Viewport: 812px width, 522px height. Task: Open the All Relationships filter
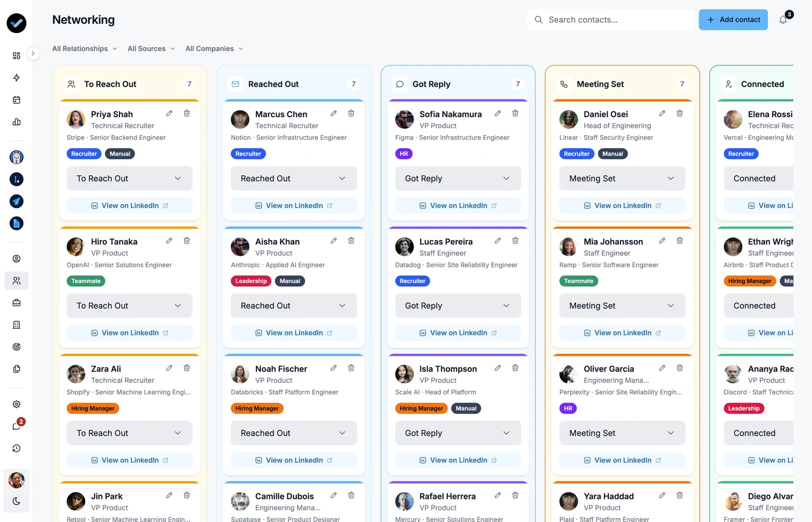point(85,49)
